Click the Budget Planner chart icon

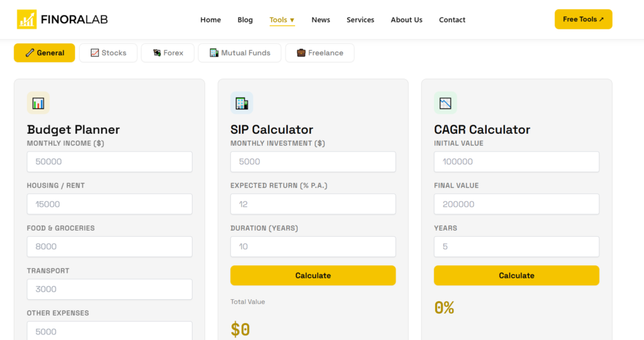point(38,103)
